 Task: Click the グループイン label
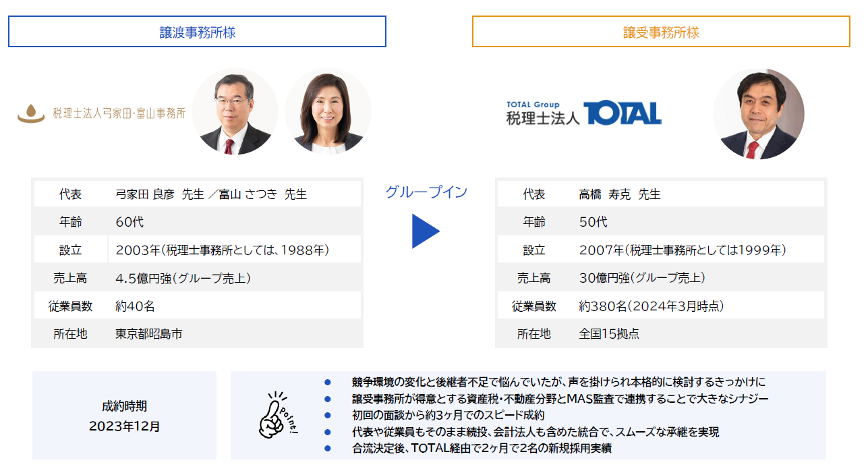(426, 192)
